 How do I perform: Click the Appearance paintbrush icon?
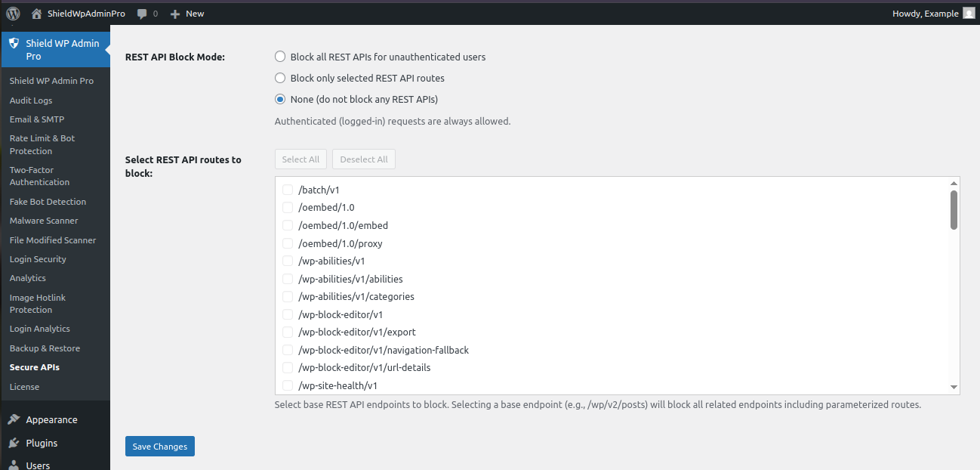14,419
